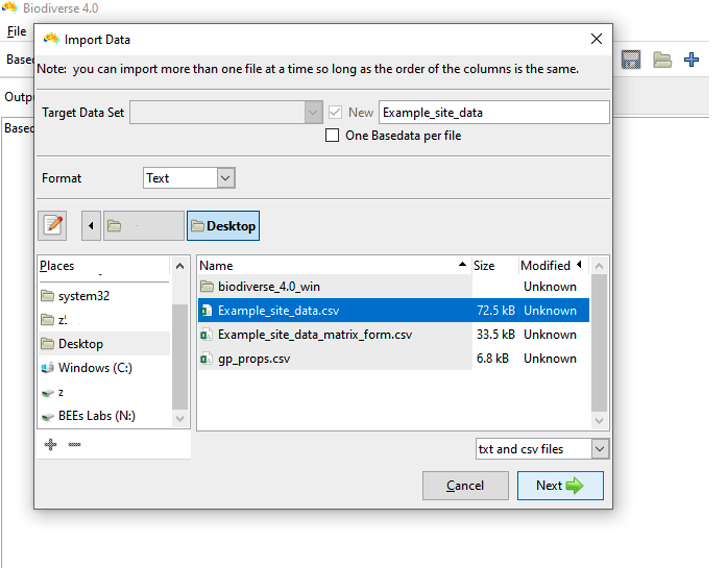The width and height of the screenshot is (714, 568).
Task: Click the Cancel button
Action: (465, 486)
